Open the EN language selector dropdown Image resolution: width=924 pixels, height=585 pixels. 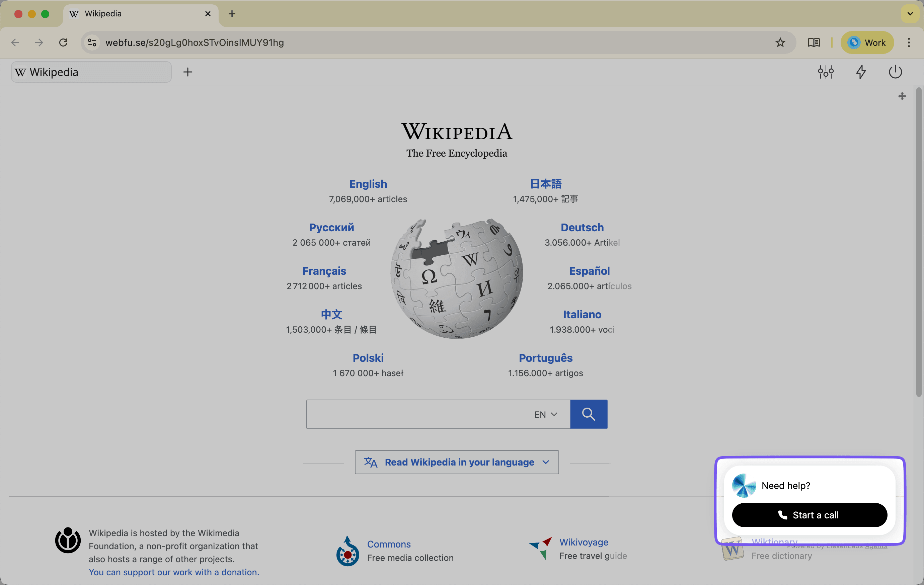click(x=545, y=414)
